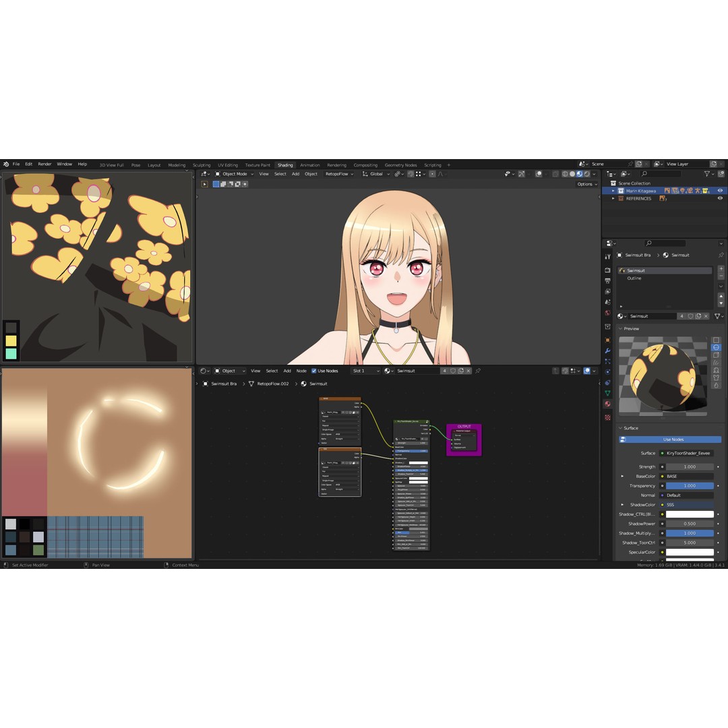Open the Object Mode dropdown
728x728 pixels.
tap(234, 174)
